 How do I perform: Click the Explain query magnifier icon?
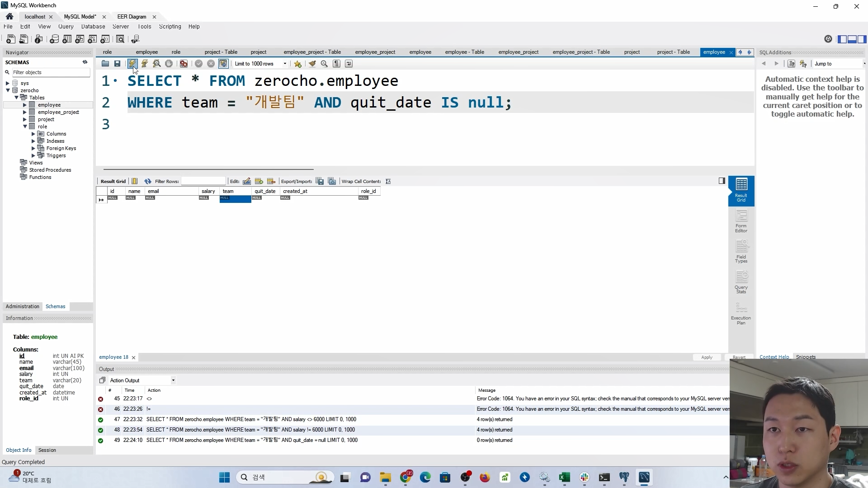pos(157,64)
